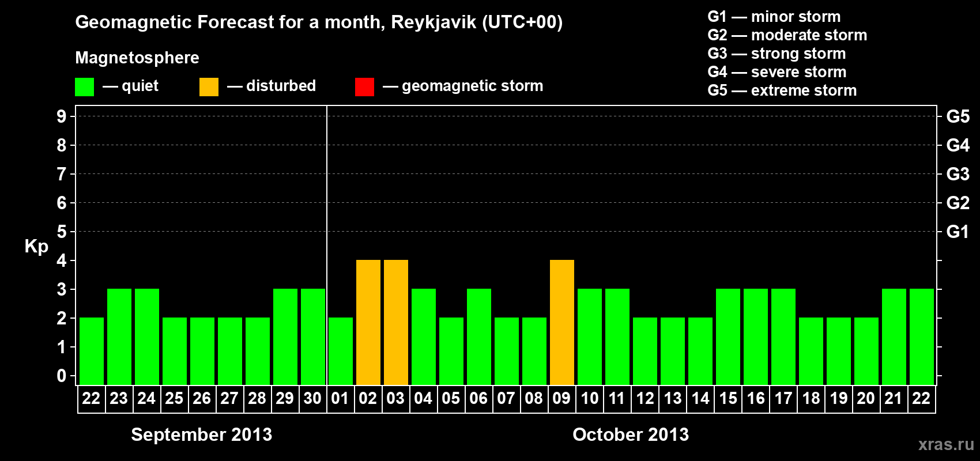
Task: Click the date label 21
Action: [x=894, y=398]
